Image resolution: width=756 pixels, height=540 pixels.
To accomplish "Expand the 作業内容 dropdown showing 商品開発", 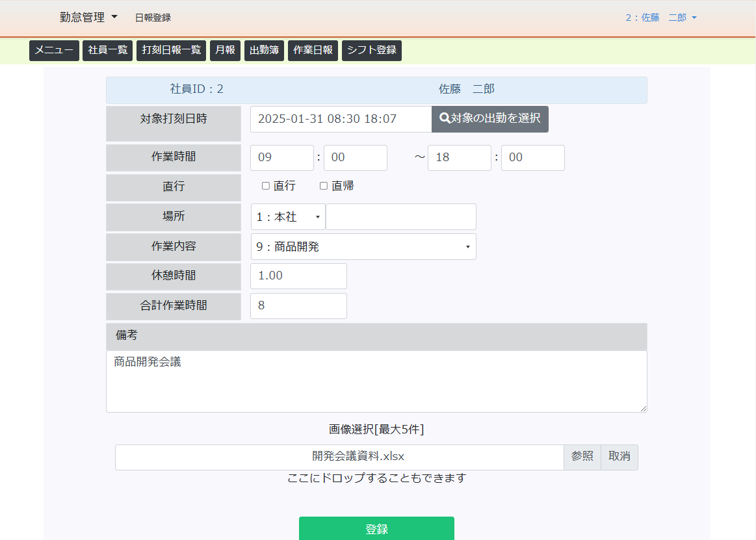I will tap(363, 247).
